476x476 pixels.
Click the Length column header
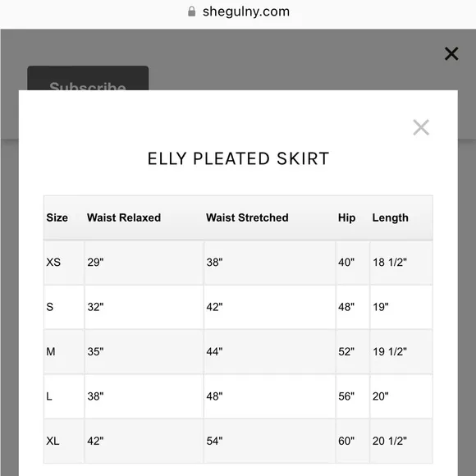coord(391,217)
